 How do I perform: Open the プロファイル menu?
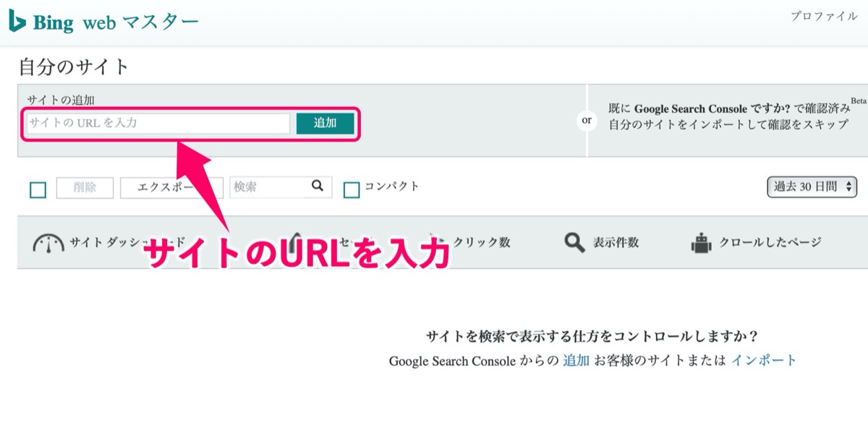(x=824, y=16)
